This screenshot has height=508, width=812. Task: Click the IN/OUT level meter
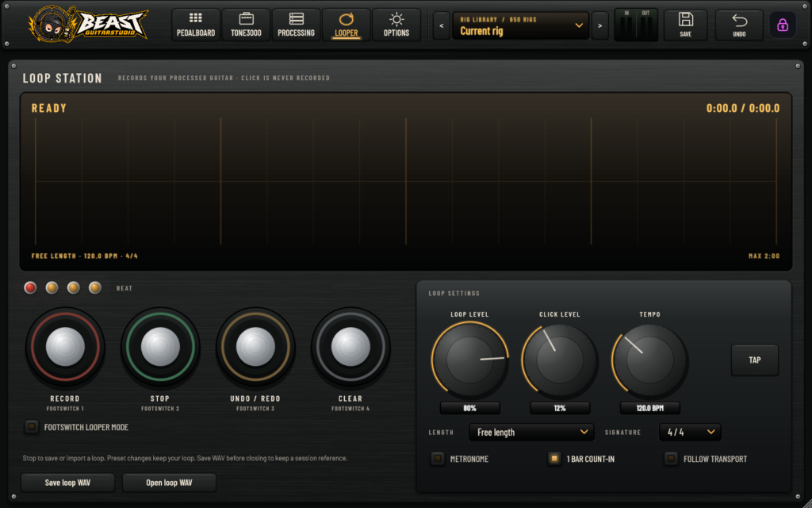(x=636, y=25)
